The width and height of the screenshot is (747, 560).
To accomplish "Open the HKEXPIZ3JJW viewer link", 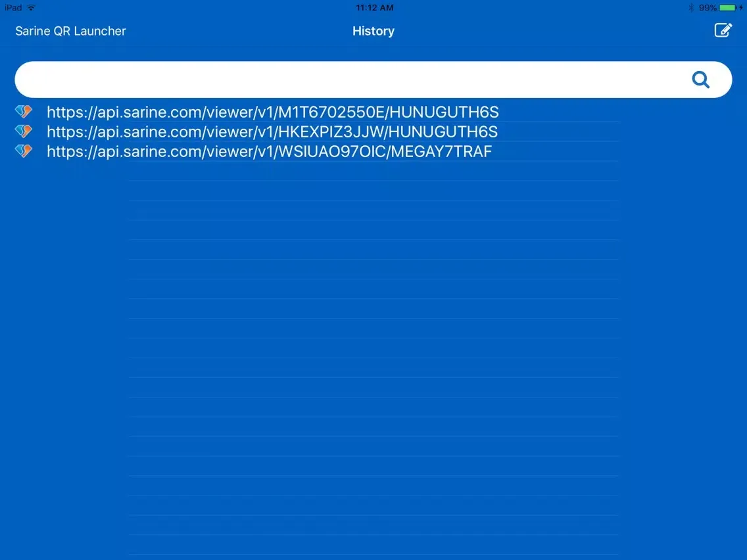I will pyautogui.click(x=272, y=132).
